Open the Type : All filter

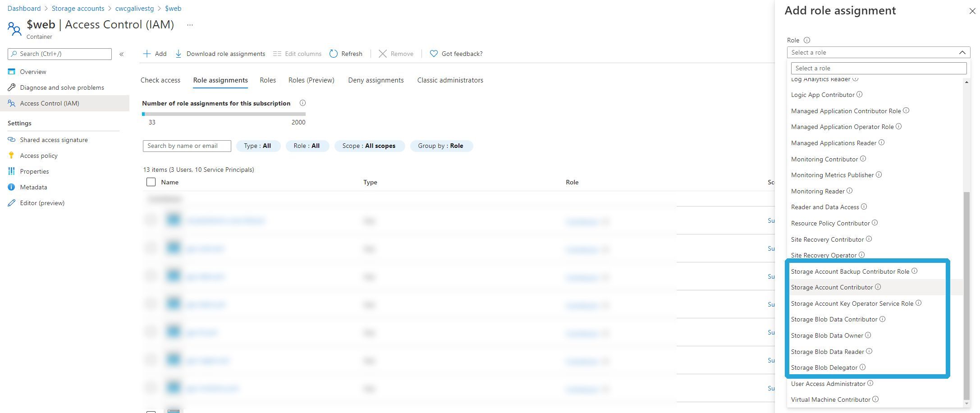[x=258, y=146]
